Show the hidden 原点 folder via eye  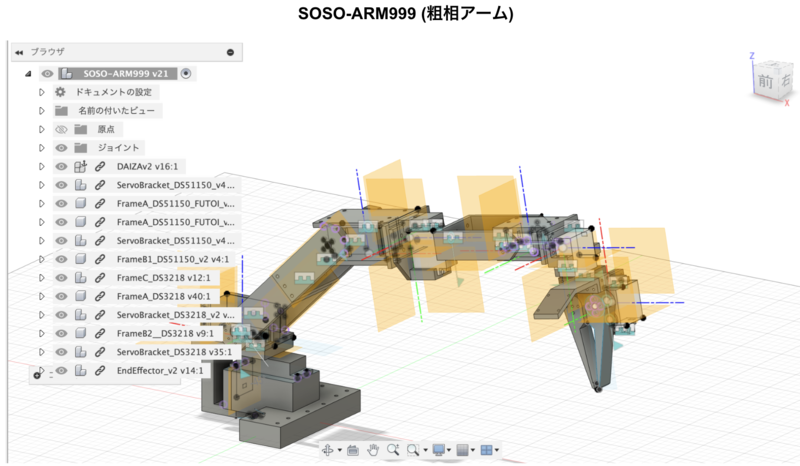tap(61, 129)
